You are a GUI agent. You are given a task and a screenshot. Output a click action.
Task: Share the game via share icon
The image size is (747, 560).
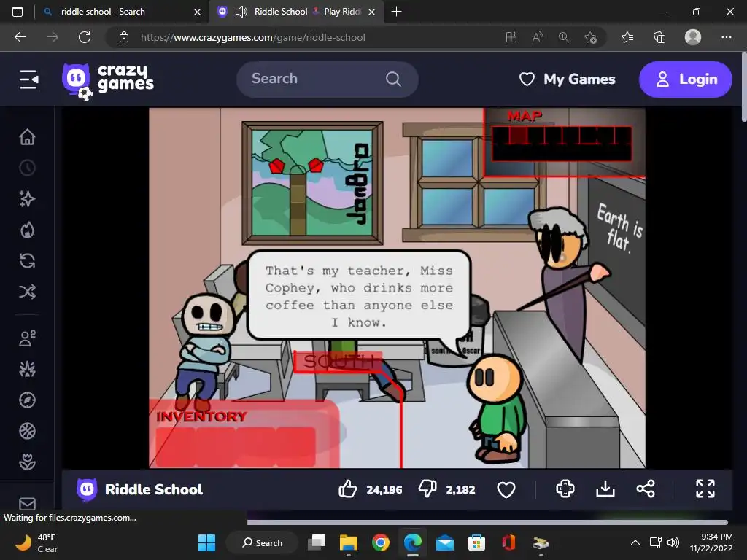click(x=646, y=489)
